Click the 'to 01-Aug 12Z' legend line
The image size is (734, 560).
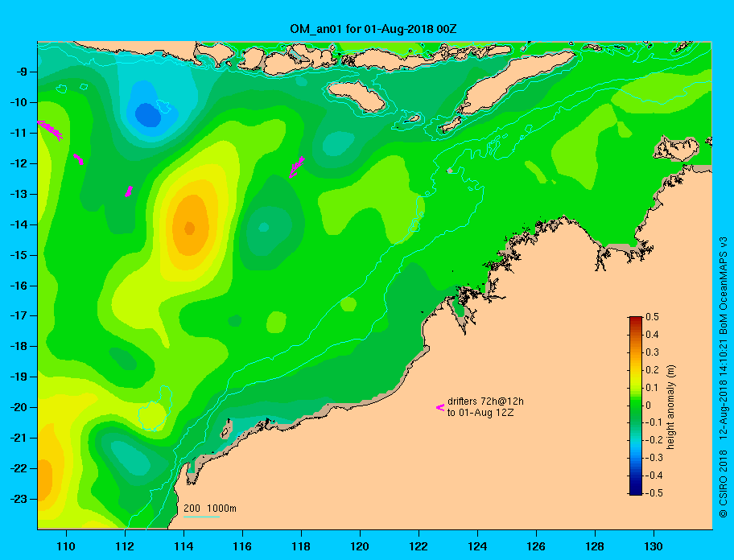(480, 413)
